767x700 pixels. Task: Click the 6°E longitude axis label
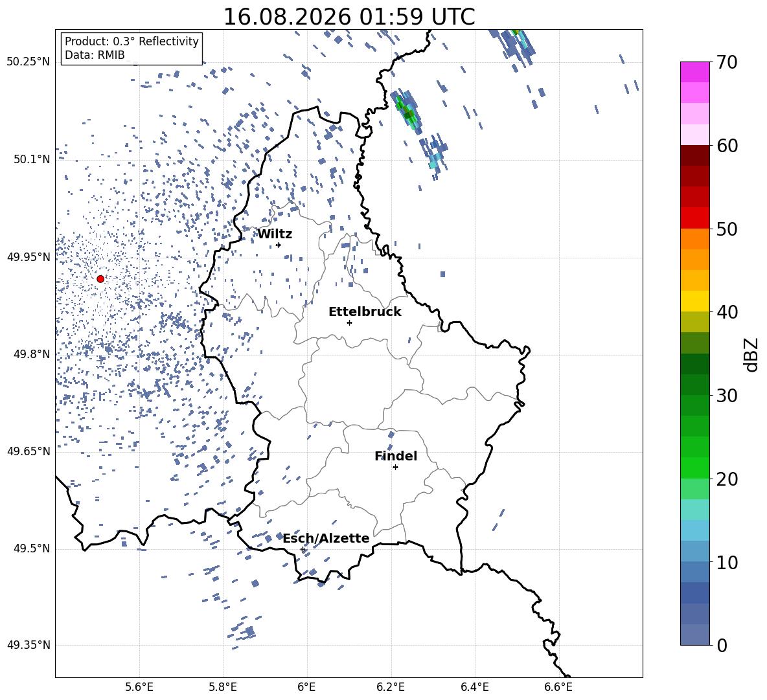[x=306, y=687]
